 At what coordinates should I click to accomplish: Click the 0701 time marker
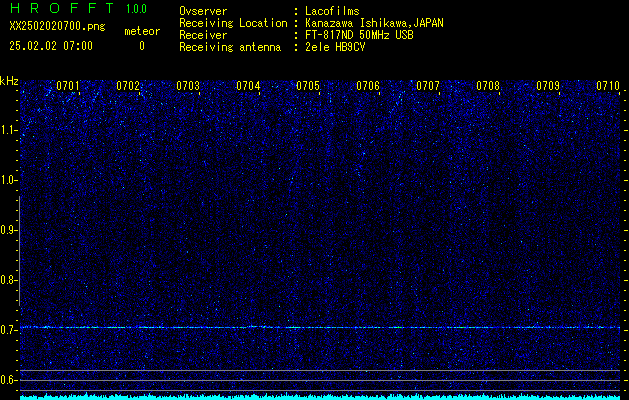[68, 86]
